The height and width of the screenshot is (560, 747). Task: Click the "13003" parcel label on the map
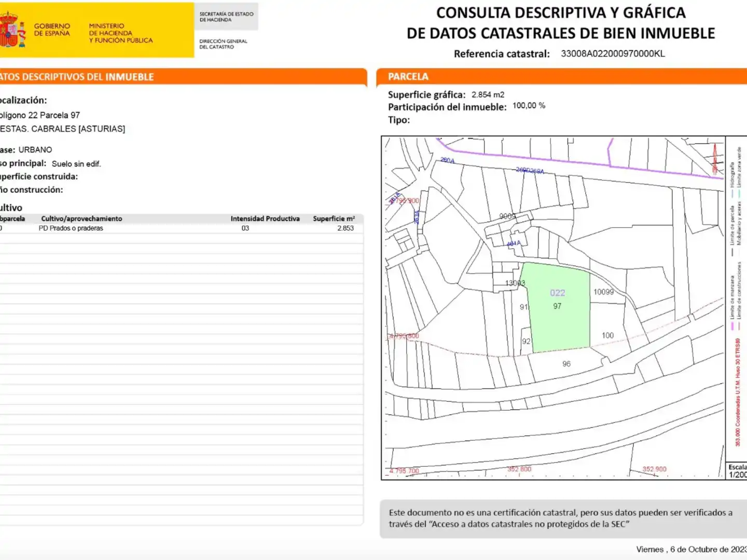[515, 283]
